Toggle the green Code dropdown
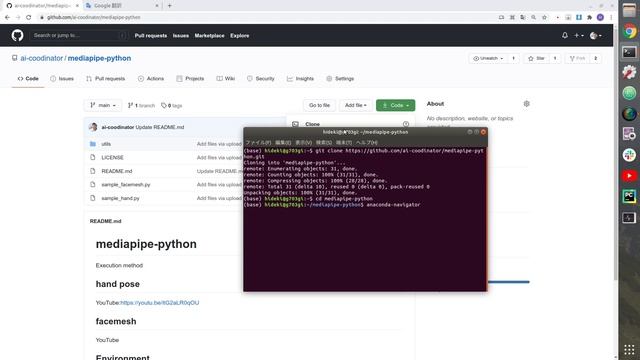The height and width of the screenshot is (360, 640). pyautogui.click(x=396, y=105)
